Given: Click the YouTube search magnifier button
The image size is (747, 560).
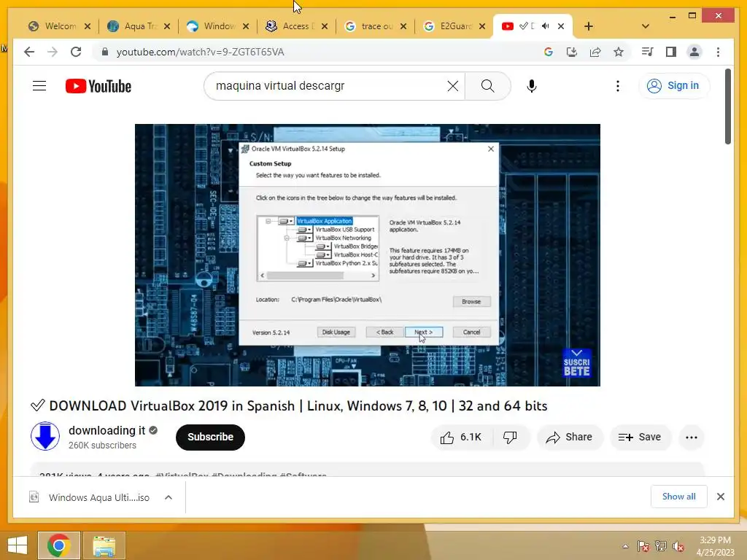Looking at the screenshot, I should pyautogui.click(x=487, y=86).
